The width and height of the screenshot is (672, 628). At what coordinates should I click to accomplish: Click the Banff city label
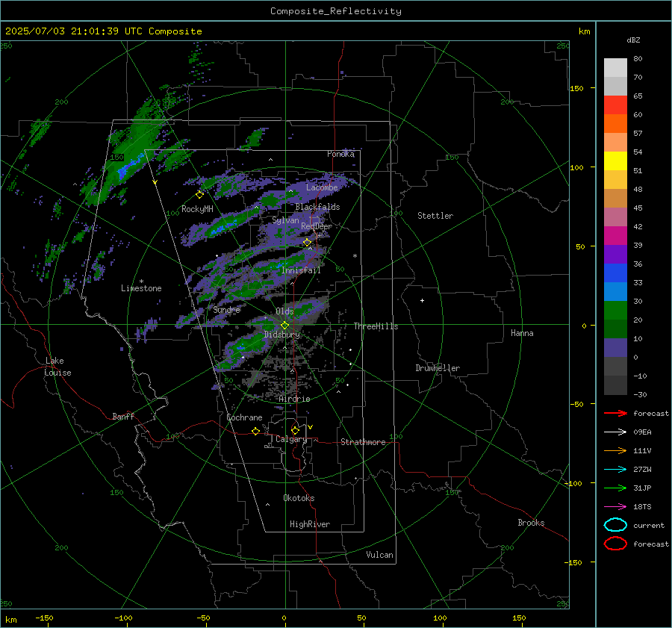(x=123, y=416)
